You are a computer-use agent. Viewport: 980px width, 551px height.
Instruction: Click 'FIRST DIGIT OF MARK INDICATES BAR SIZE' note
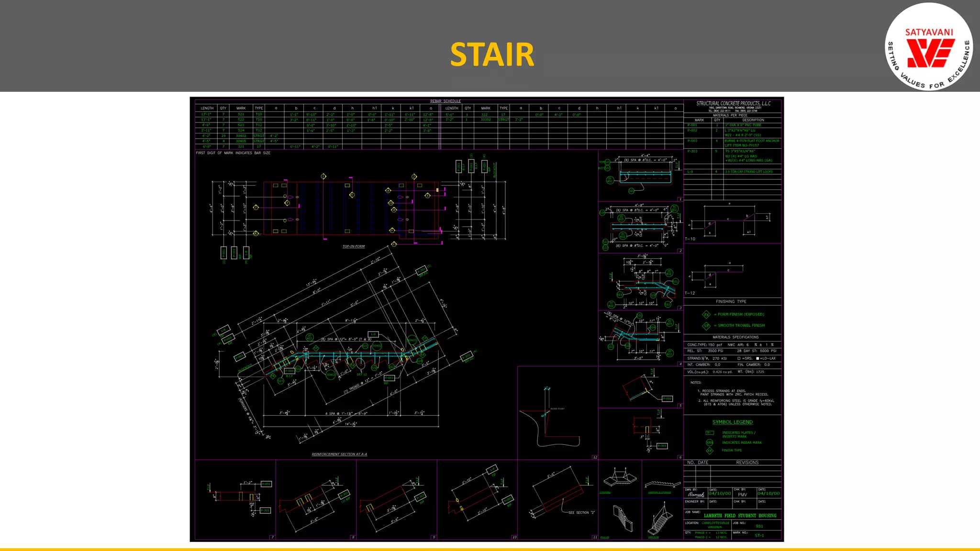pos(233,153)
